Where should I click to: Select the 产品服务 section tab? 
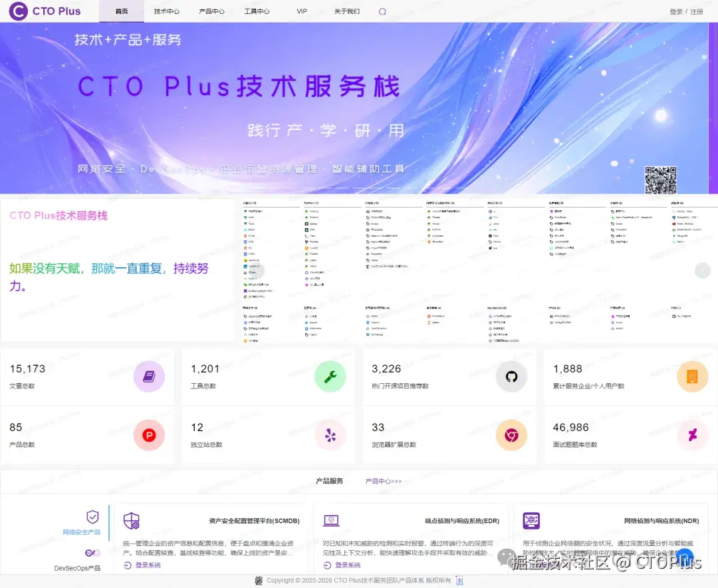[x=329, y=481]
